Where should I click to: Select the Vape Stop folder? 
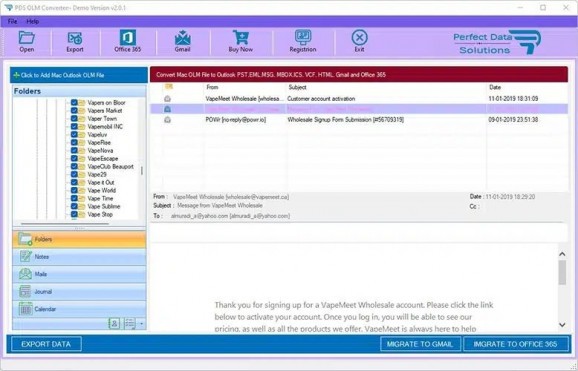[100, 214]
